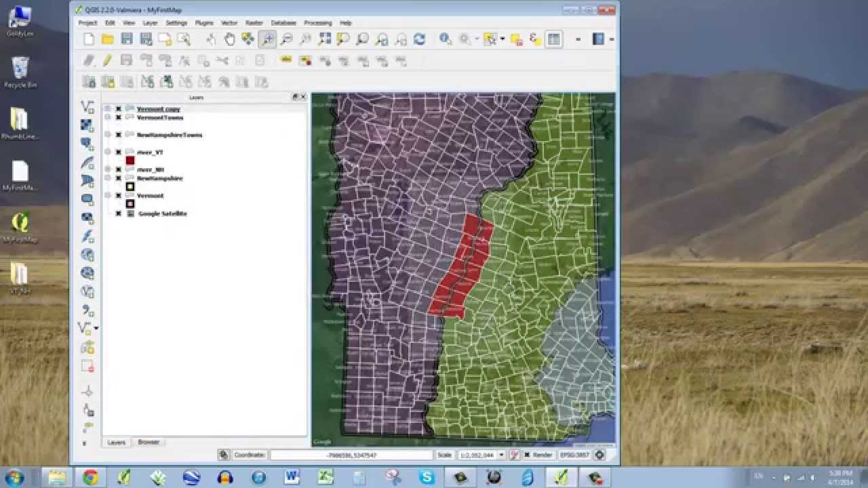Toggle the Render checkbox in status bar
The height and width of the screenshot is (488, 868).
pyautogui.click(x=528, y=455)
